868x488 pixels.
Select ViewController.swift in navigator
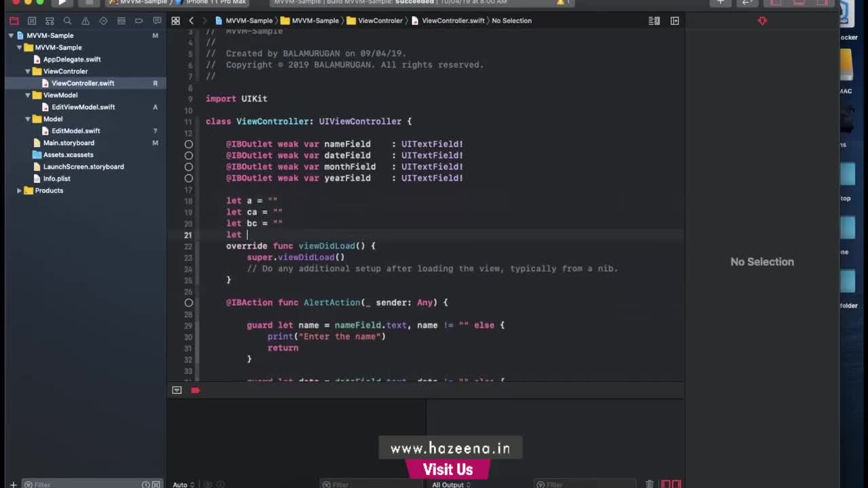[83, 83]
